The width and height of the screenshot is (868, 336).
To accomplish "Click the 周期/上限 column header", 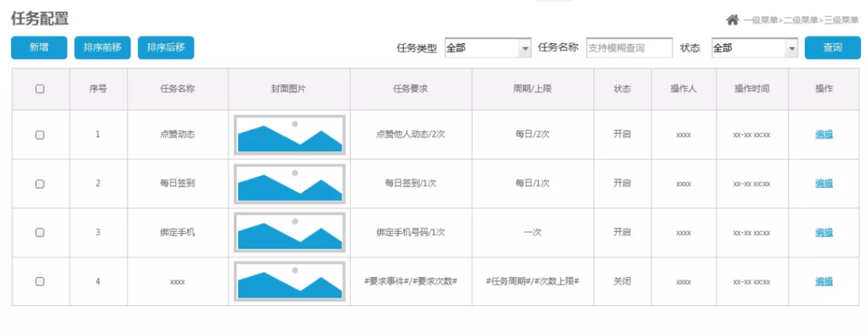I will pyautogui.click(x=532, y=89).
